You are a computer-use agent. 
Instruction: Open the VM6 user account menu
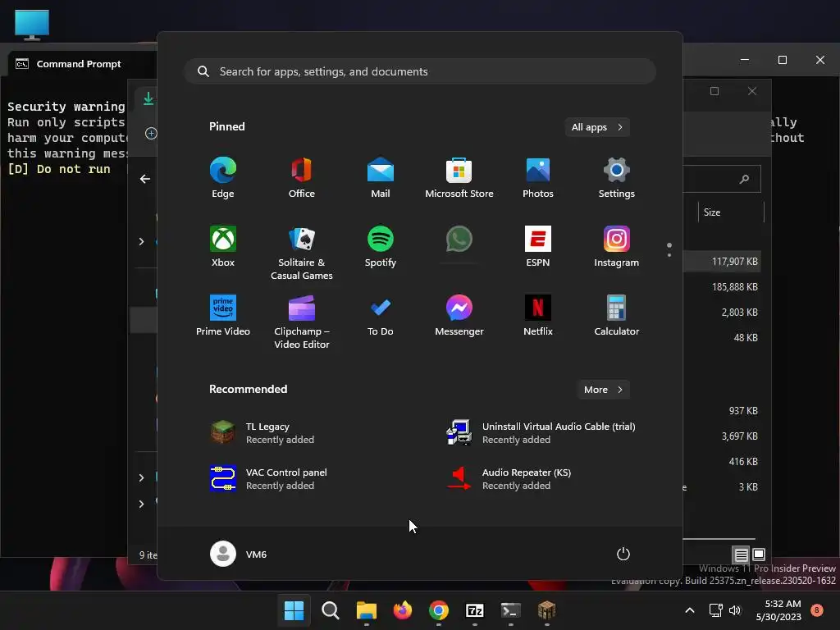239,554
